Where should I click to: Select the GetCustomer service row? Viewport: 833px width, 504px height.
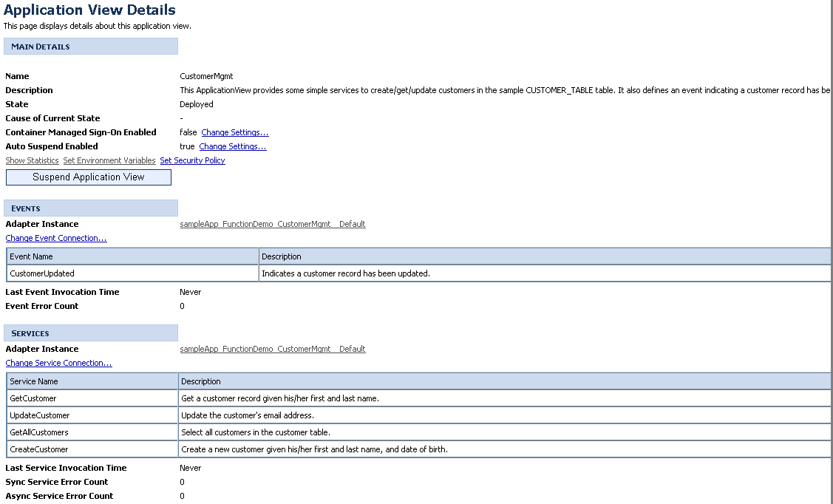pyautogui.click(x=418, y=398)
